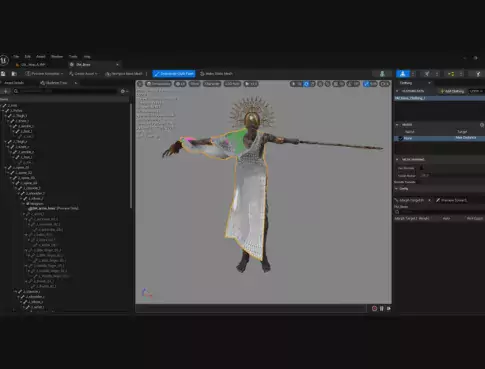Click the add button in Skeleton Tree panel
485x369 pixels.
click(x=6, y=91)
